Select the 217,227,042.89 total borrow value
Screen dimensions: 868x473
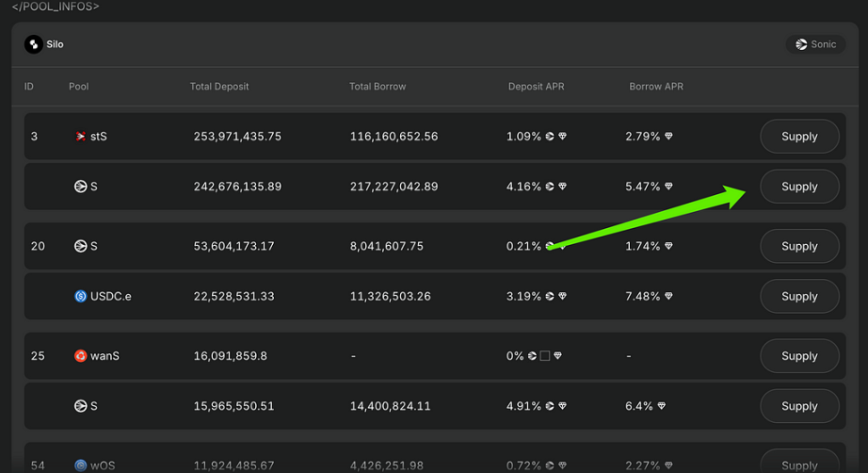click(394, 187)
